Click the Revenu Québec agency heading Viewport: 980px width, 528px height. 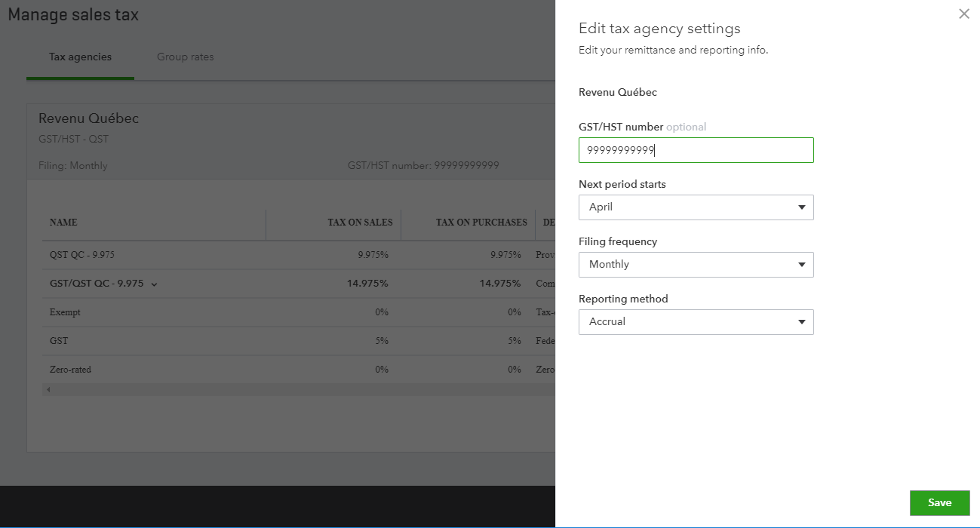[x=88, y=118]
